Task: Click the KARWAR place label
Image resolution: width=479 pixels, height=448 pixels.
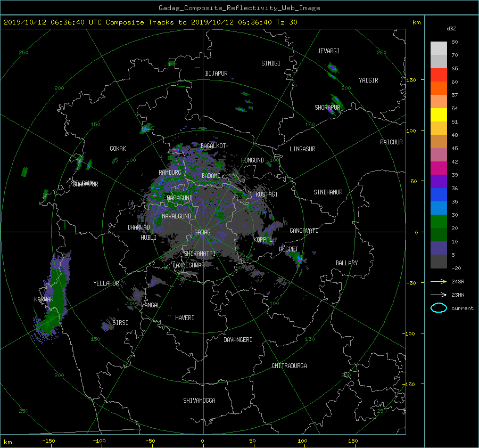Action: click(x=44, y=299)
